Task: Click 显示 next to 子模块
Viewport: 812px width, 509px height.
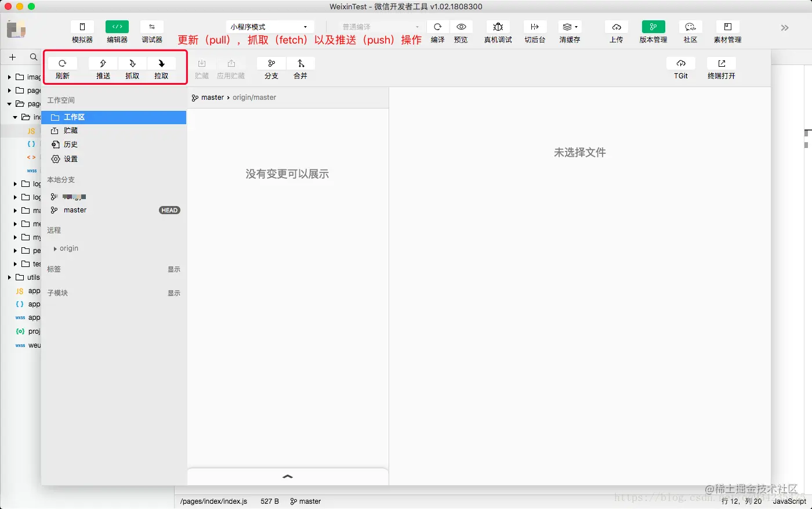Action: pyautogui.click(x=174, y=293)
